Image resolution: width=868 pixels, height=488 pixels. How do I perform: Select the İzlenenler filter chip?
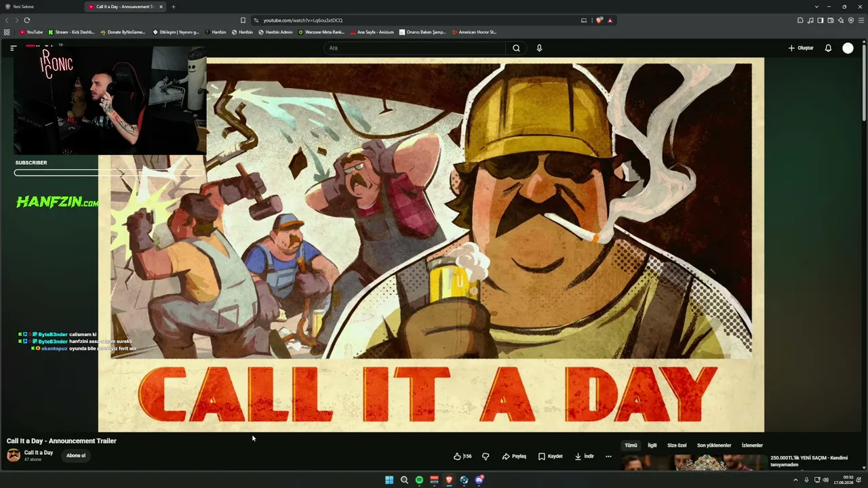coord(752,445)
